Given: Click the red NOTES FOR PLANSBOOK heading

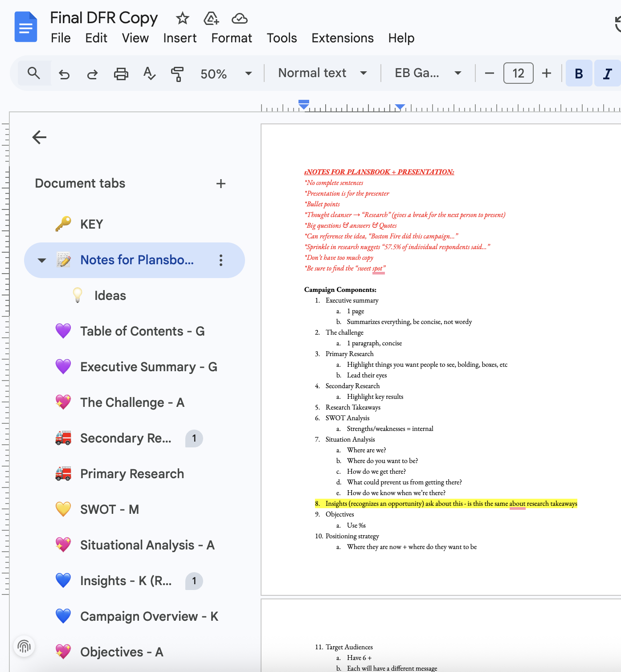Looking at the screenshot, I should click(x=379, y=172).
